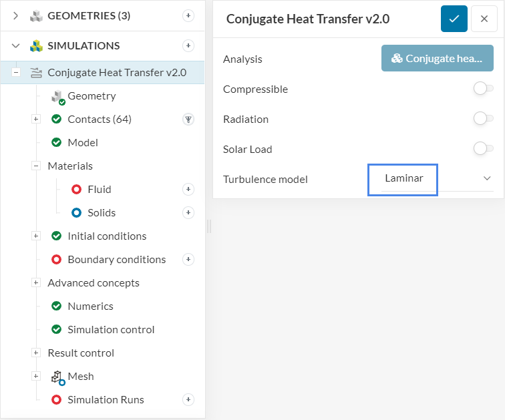The width and height of the screenshot is (505, 420).
Task: Enable the Compressible toggle
Action: click(483, 89)
